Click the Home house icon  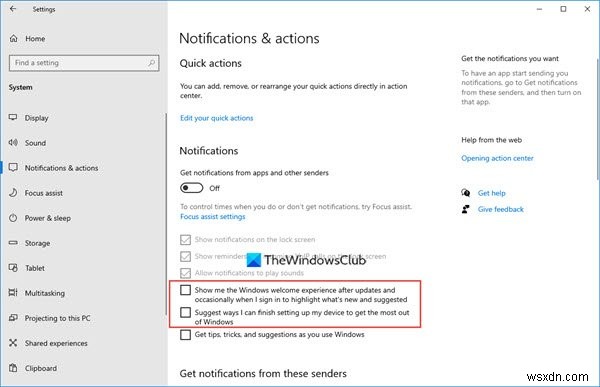[13, 38]
